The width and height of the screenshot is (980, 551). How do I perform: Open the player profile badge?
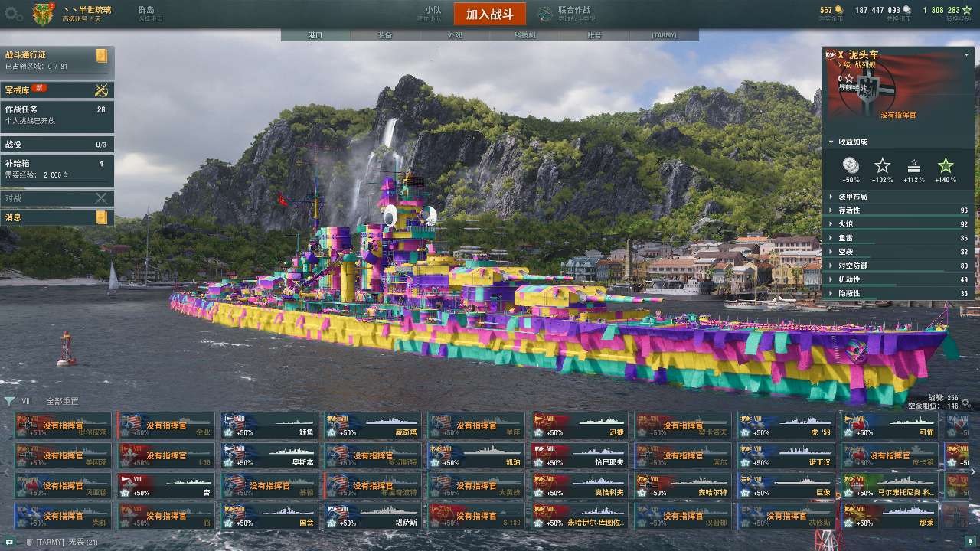(x=43, y=14)
